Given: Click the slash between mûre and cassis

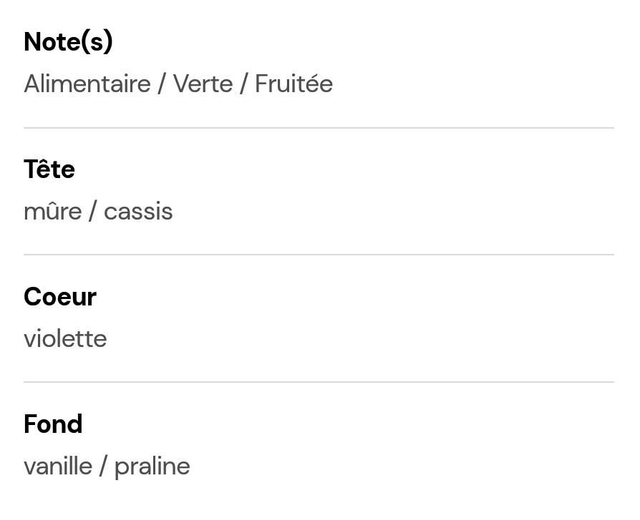Looking at the screenshot, I should [x=92, y=211].
